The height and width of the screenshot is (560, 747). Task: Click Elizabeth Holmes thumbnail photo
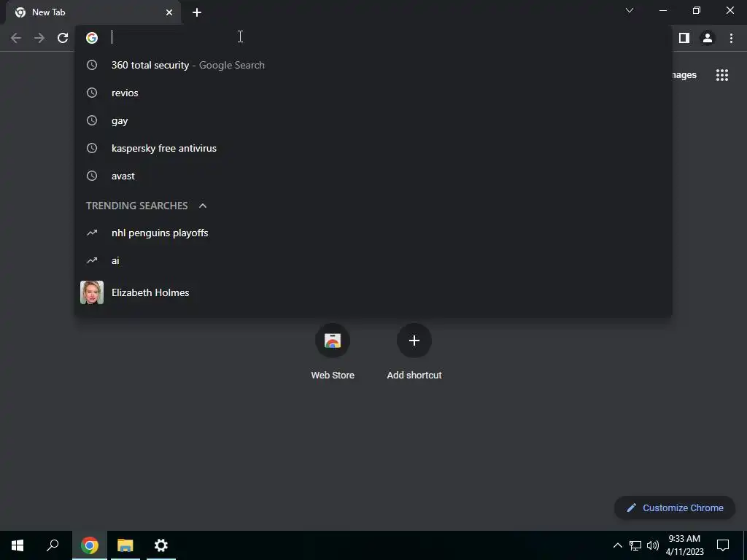click(92, 292)
